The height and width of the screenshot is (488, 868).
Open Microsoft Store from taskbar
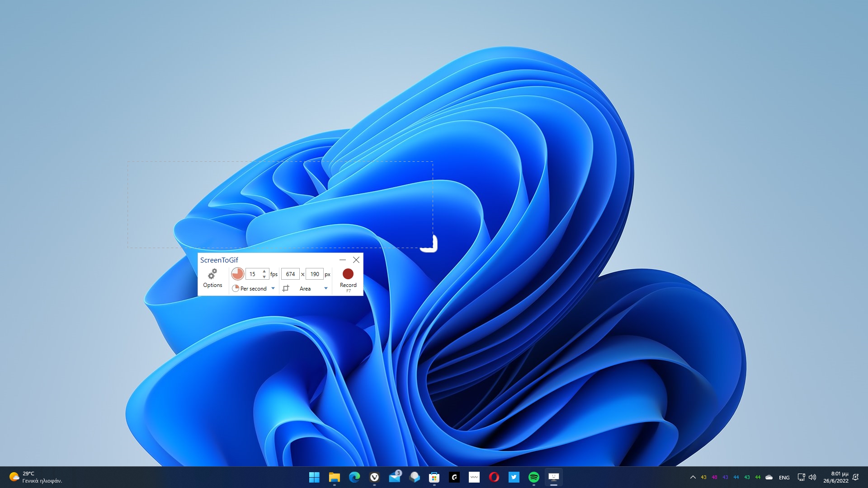pyautogui.click(x=434, y=477)
